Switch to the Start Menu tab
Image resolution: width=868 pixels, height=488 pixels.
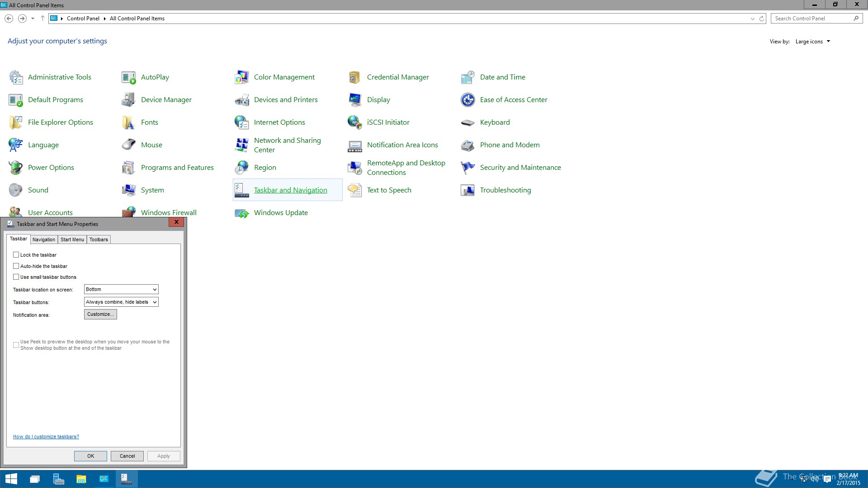point(72,239)
